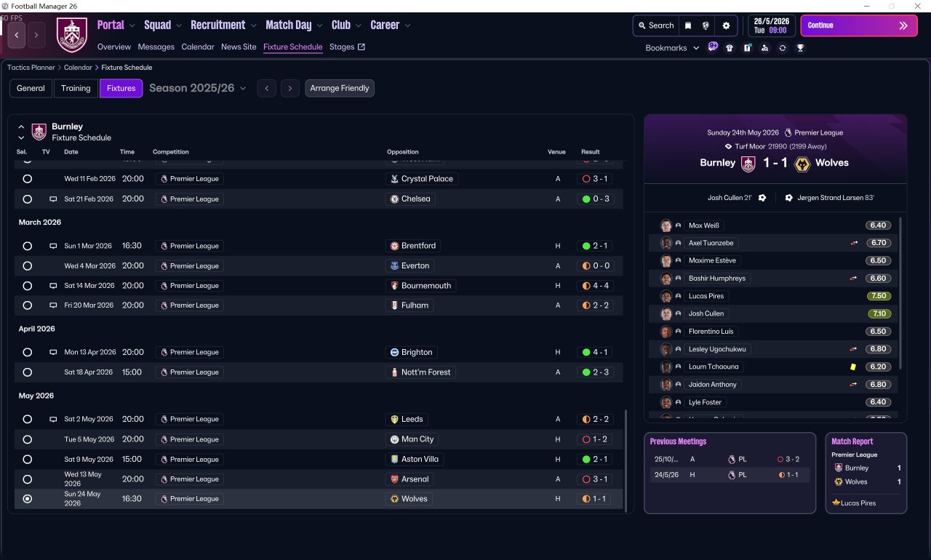This screenshot has height=560, width=931.
Task: Click the alert report icon in bookmarks bar
Action: [747, 48]
